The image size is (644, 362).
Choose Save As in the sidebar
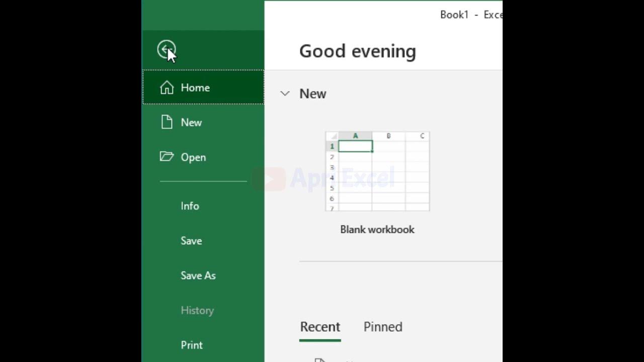[x=198, y=276]
